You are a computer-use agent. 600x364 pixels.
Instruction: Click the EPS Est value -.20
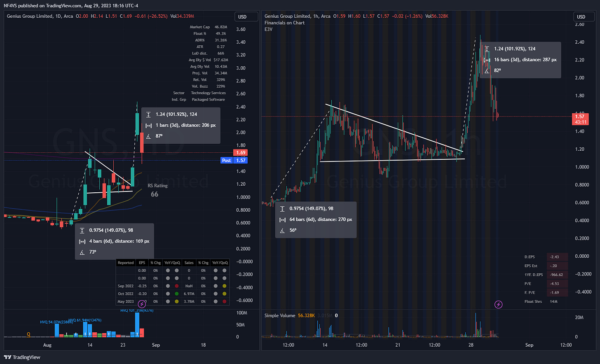[554, 266]
